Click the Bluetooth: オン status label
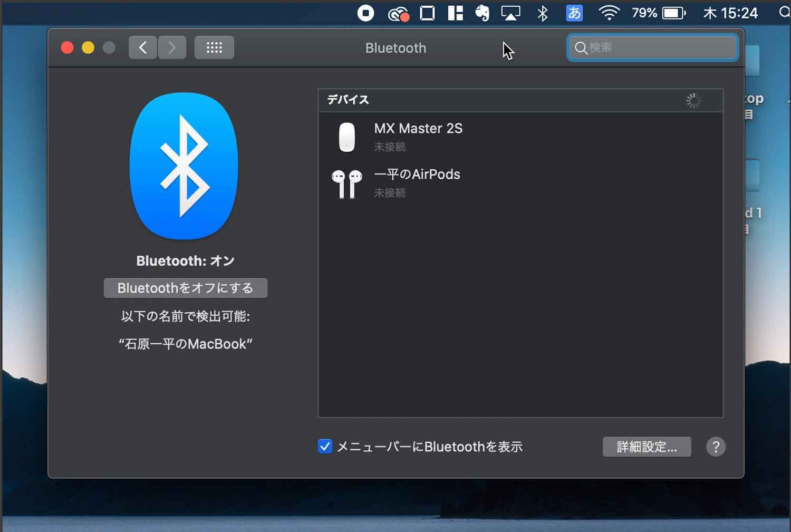The width and height of the screenshot is (791, 532). tap(186, 260)
